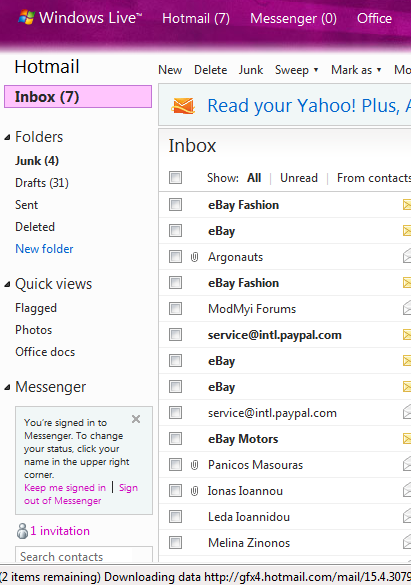Create a New folder

44,249
